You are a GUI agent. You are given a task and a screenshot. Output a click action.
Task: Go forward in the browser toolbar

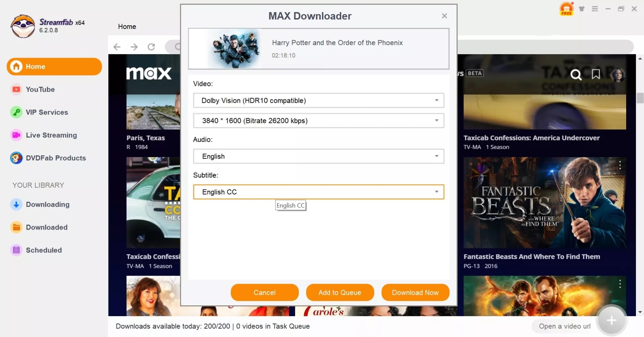[x=134, y=47]
